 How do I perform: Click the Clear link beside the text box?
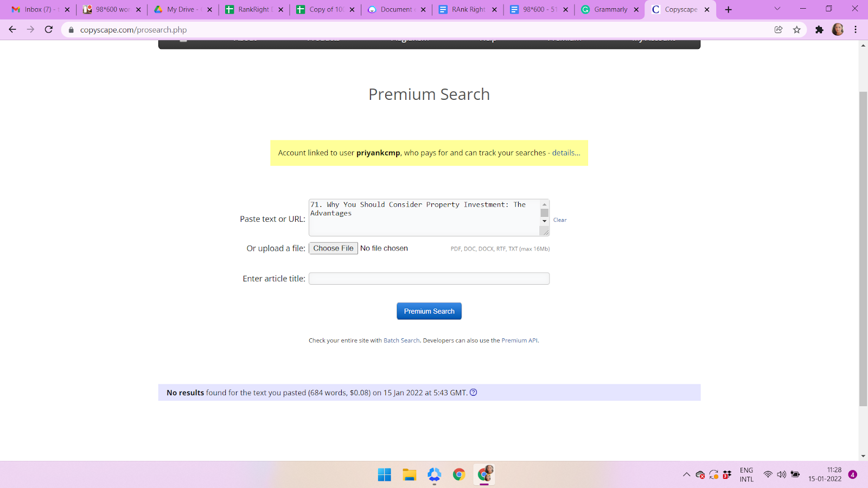560,220
